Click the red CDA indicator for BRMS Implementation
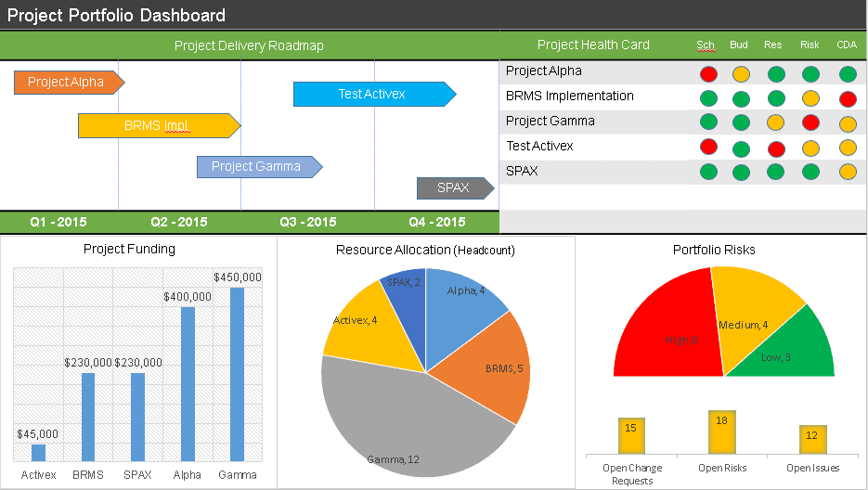Image resolution: width=868 pixels, height=490 pixels. coord(847,98)
